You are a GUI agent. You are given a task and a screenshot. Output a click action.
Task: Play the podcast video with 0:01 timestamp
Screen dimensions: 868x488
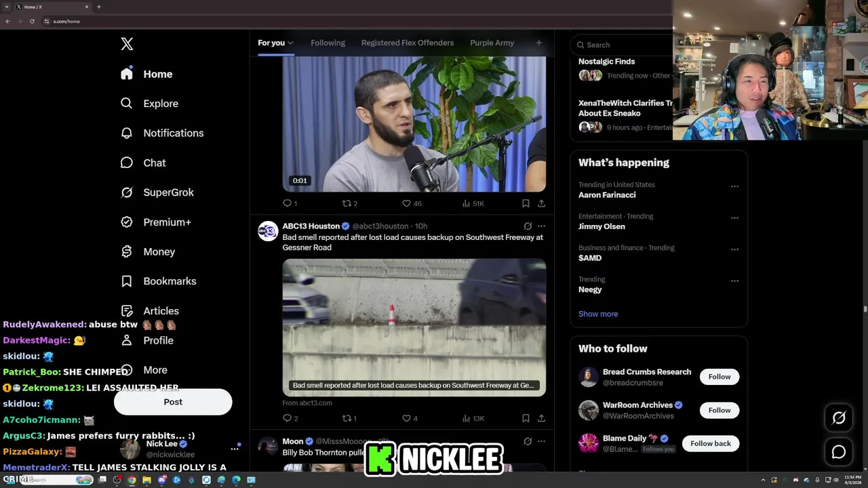[x=414, y=124]
